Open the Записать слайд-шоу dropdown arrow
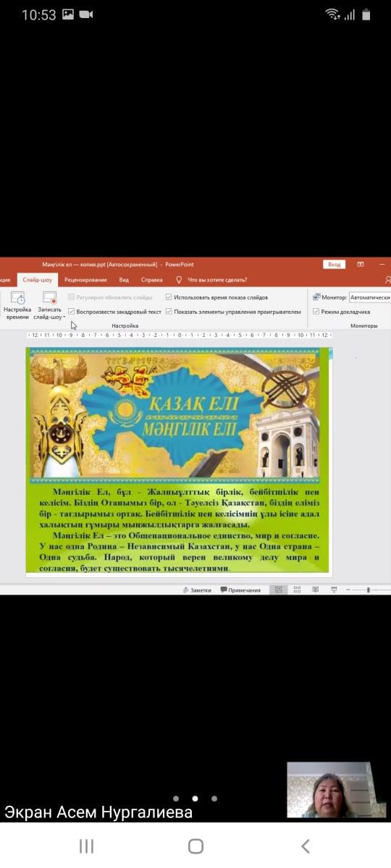The width and height of the screenshot is (391, 868). (64, 318)
